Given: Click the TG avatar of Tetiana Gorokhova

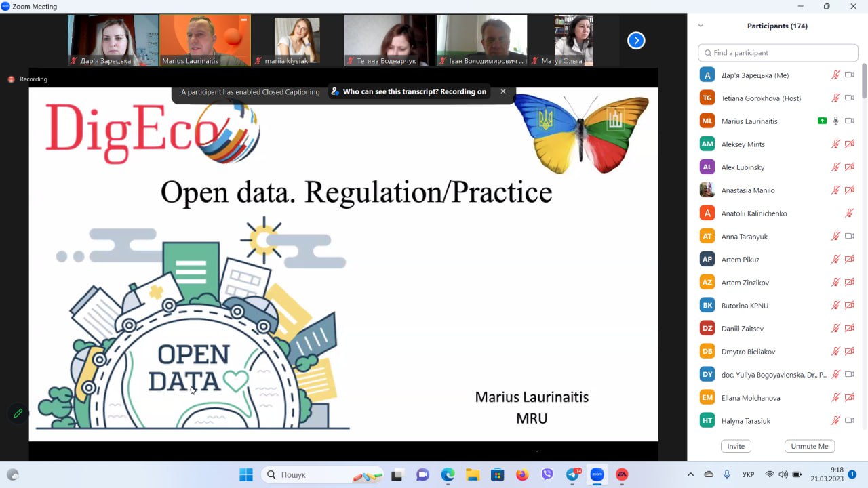Looking at the screenshot, I should point(707,98).
